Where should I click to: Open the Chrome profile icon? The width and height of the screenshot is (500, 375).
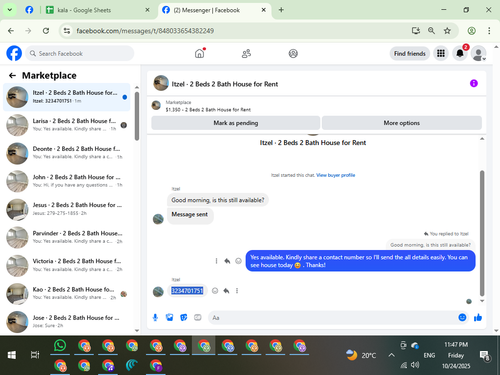[471, 31]
